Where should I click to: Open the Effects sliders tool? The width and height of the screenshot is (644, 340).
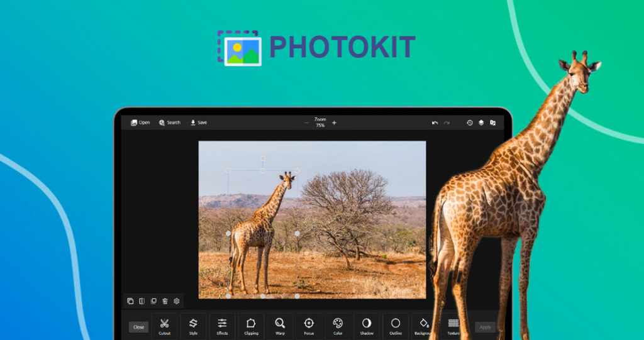(x=222, y=324)
